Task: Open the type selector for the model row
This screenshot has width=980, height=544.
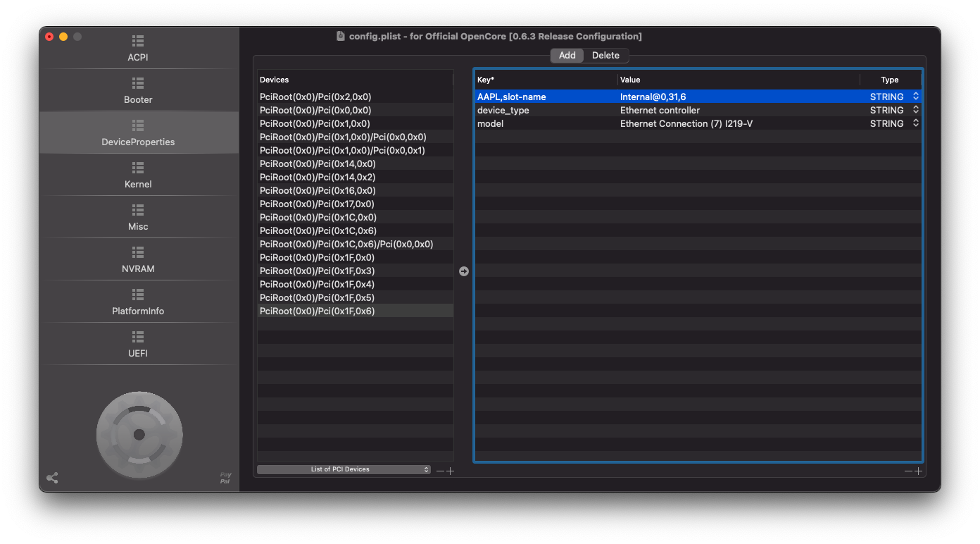Action: (x=915, y=123)
